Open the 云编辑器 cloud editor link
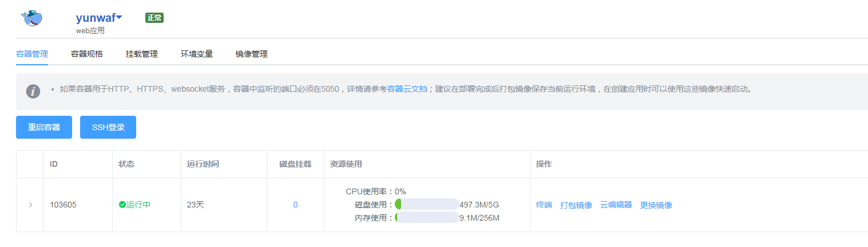The width and height of the screenshot is (868, 247). [x=616, y=205]
